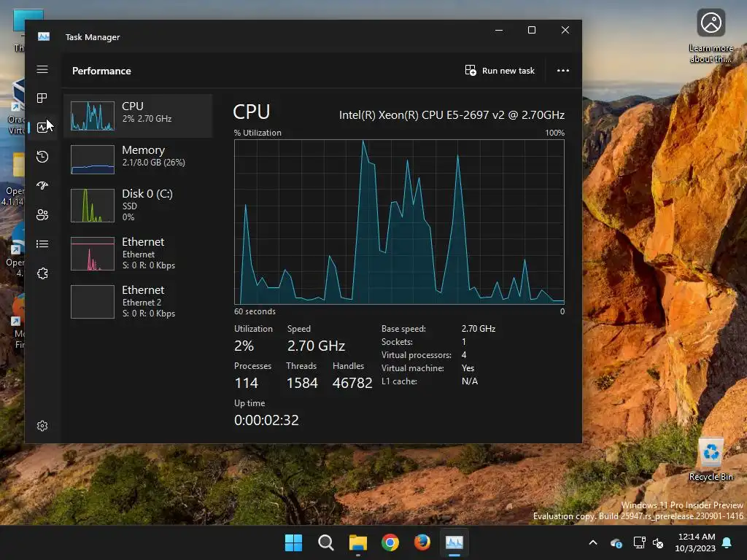Maximize the Task Manager window
The width and height of the screenshot is (747, 560).
point(532,30)
